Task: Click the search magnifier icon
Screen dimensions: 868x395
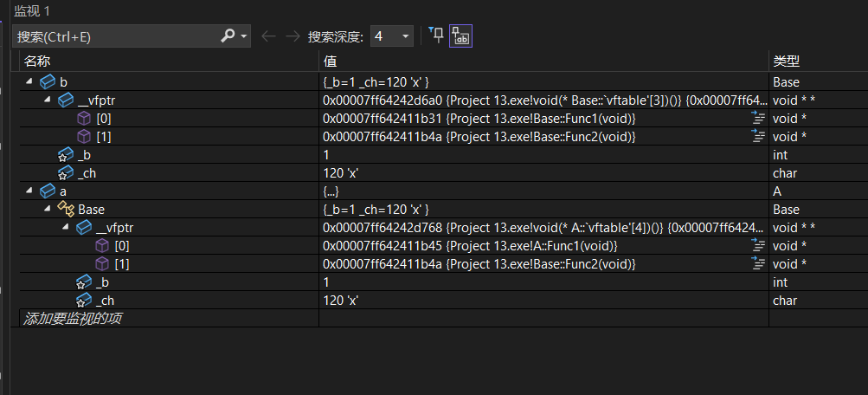Action: (x=228, y=36)
